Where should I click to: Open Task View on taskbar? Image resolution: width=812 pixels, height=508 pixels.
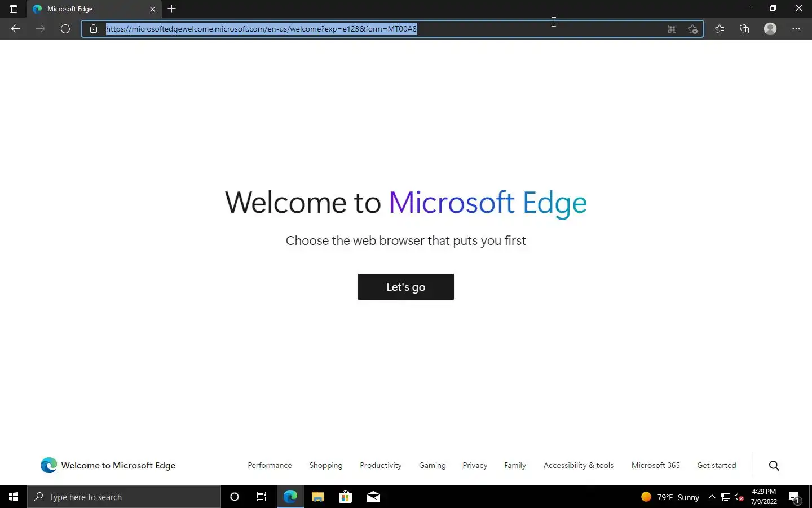(262, 497)
